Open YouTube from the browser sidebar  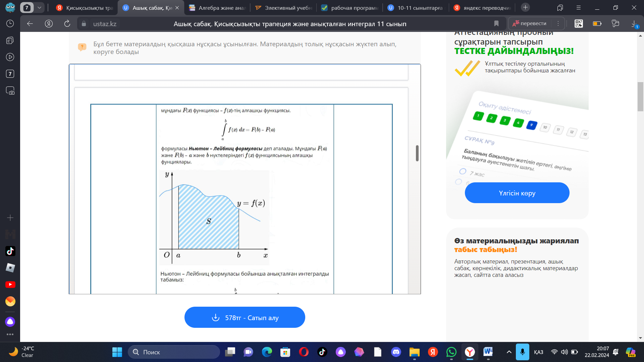click(x=10, y=285)
